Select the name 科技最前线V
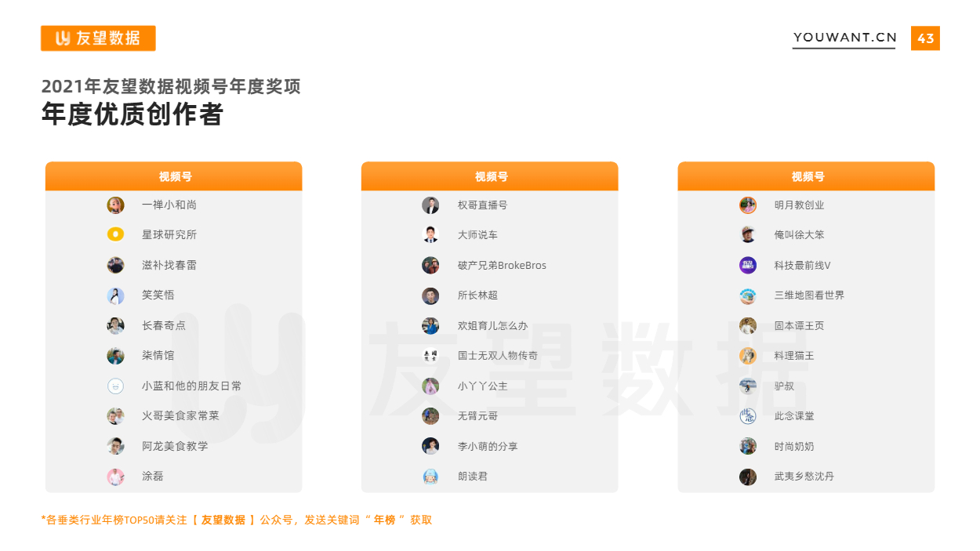980x551 pixels. click(803, 266)
